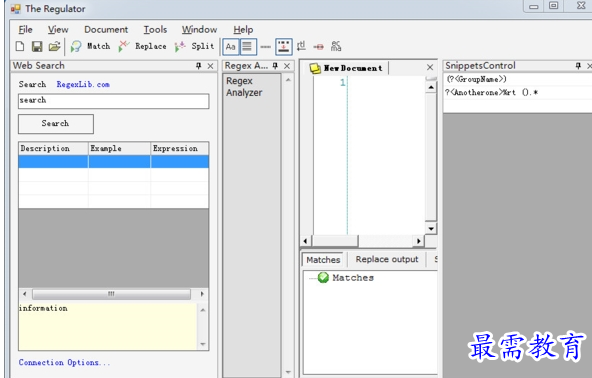Toggle the highlighted underline-arrow toolbar option
Viewport: 592px width, 378px height.
tap(284, 47)
